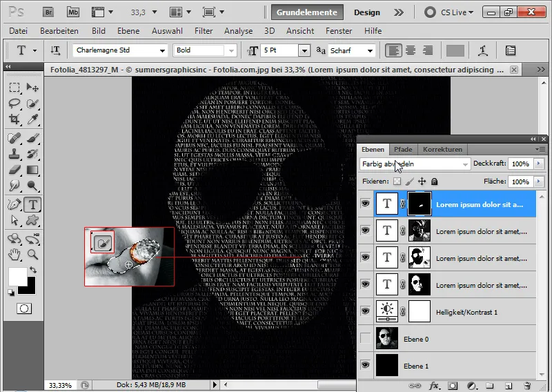Select the Blur tool
This screenshot has width=552, height=392.
[x=14, y=186]
